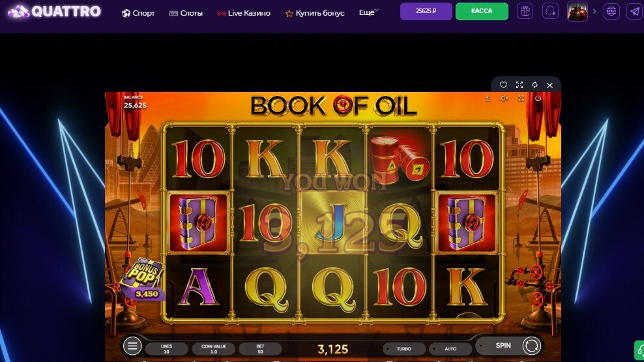Add game to favorites with heart icon

point(503,85)
